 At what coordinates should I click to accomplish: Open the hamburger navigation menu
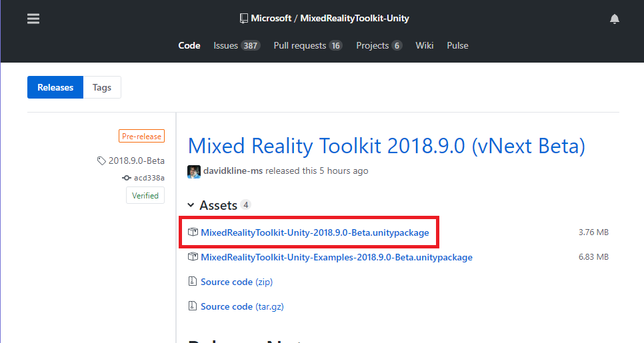point(34,19)
